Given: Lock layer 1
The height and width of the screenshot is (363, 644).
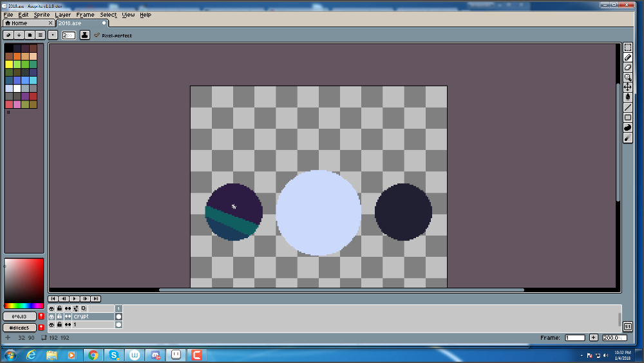Looking at the screenshot, I should [59, 324].
